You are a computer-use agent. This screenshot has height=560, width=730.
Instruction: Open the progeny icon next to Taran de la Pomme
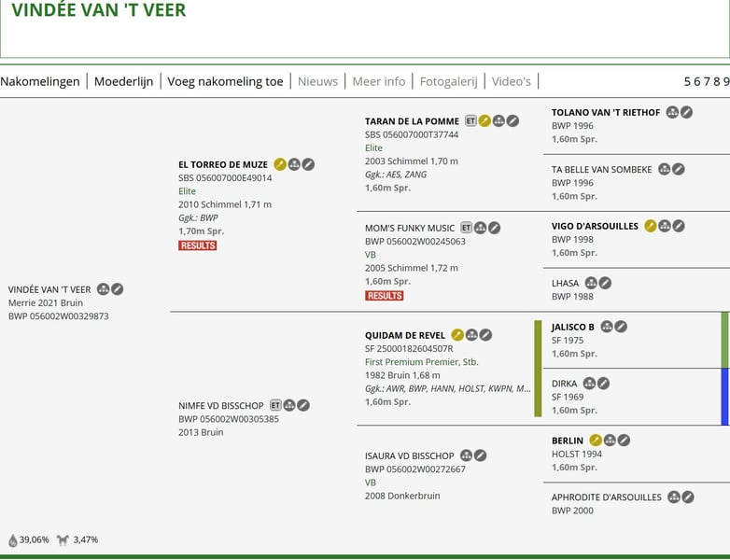pyautogui.click(x=498, y=120)
